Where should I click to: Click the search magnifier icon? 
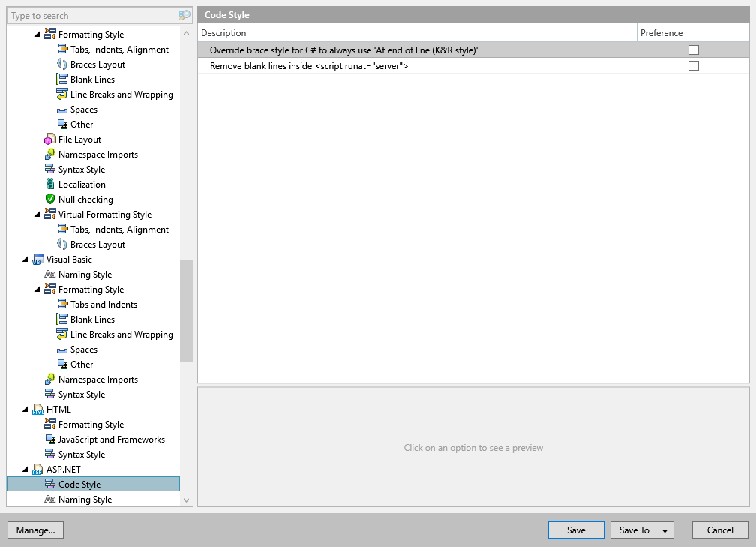pyautogui.click(x=184, y=16)
